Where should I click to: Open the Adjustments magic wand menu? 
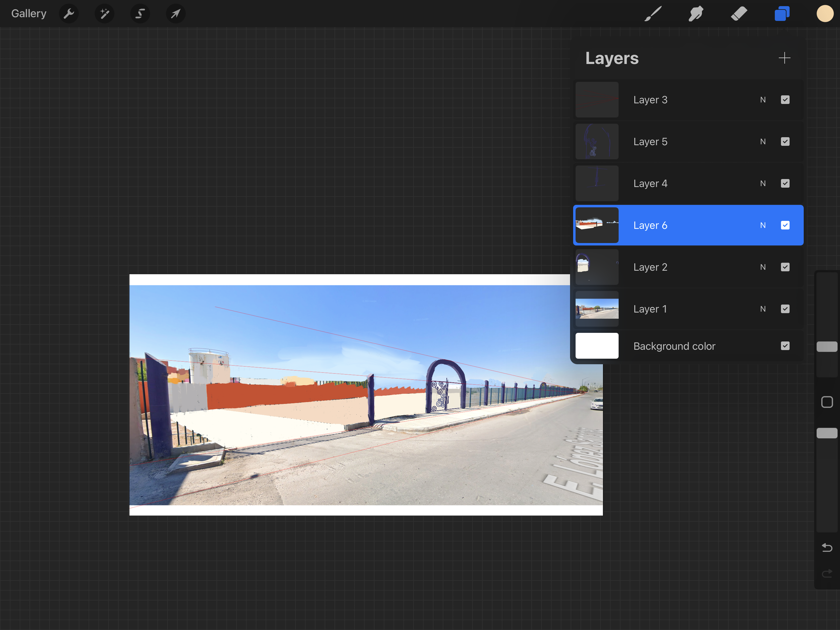point(104,14)
